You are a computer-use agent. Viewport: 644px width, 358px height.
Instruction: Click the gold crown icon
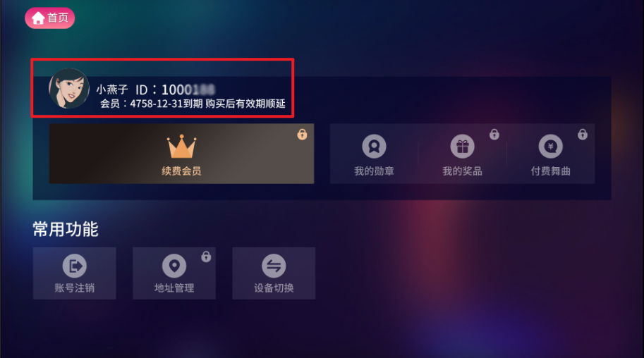click(x=181, y=147)
